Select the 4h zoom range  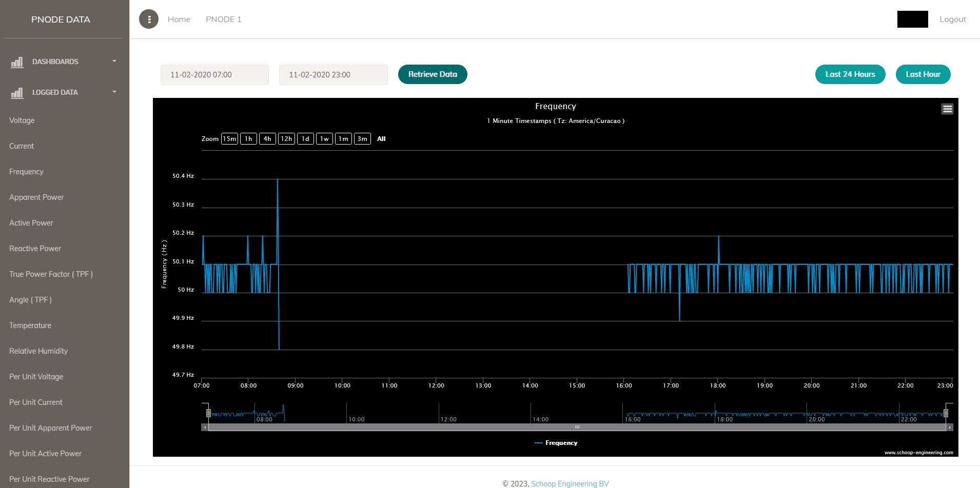tap(267, 139)
